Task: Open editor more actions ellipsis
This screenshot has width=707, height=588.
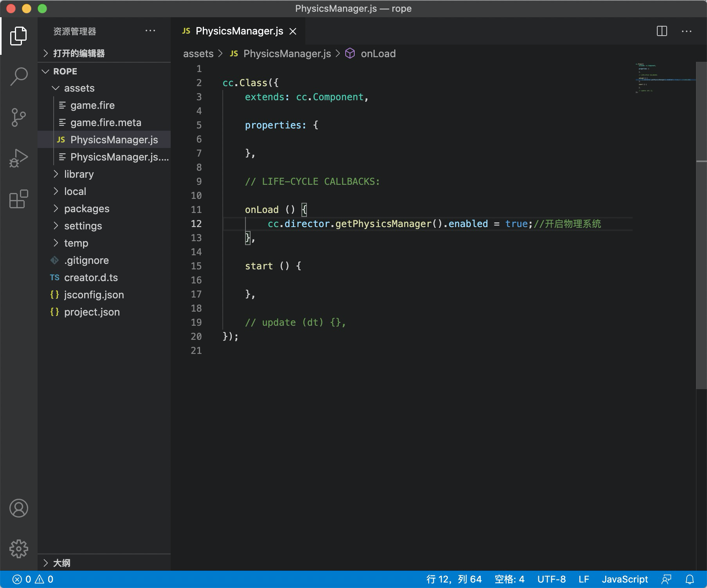Action: click(687, 31)
